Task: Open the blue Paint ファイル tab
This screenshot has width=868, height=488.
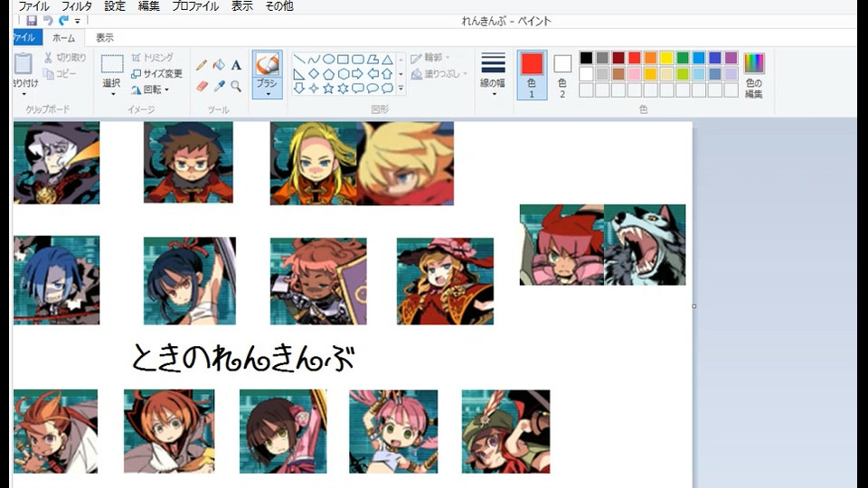Action: (x=26, y=38)
